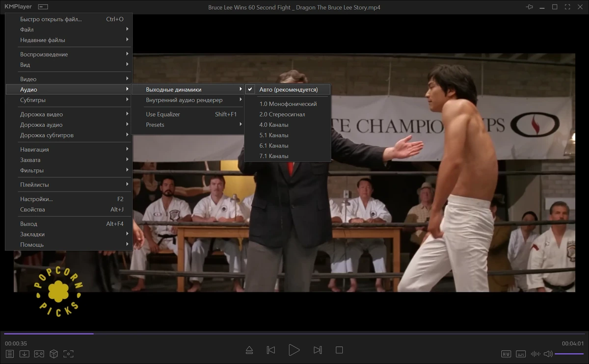Open the Закладки bookmarks entry

69,234
